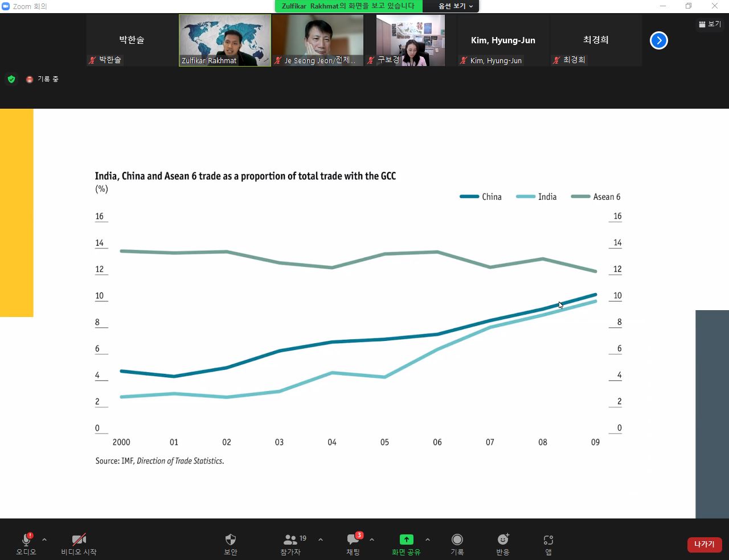This screenshot has width=729, height=560.
Task: Open the Security (보안) shield icon
Action: (x=231, y=540)
